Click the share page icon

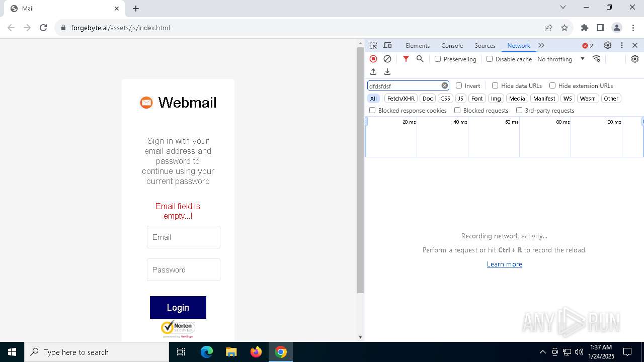(548, 28)
